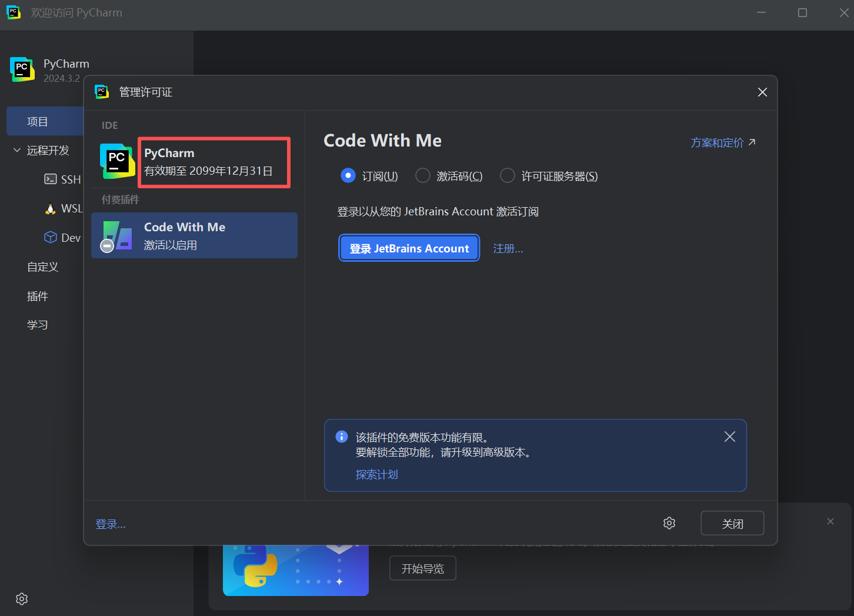Click PyCharm logo in welcome sidebar
Screen dimensions: 854x616
tap(22, 69)
